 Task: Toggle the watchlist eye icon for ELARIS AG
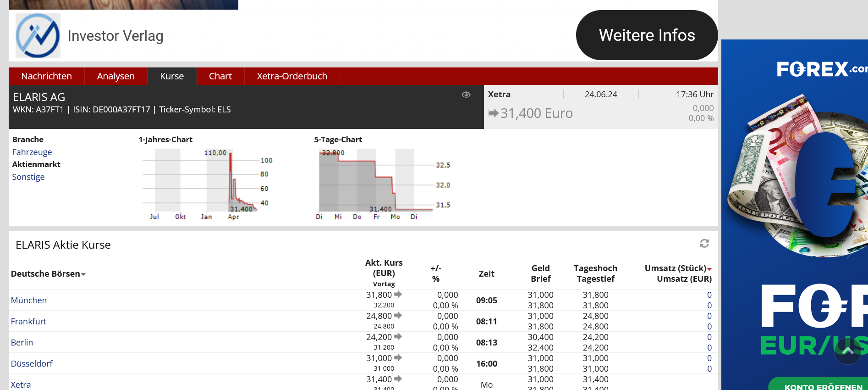(x=466, y=95)
